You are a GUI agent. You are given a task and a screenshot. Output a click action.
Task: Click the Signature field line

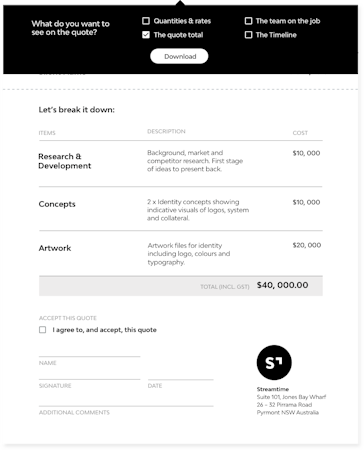click(x=89, y=375)
